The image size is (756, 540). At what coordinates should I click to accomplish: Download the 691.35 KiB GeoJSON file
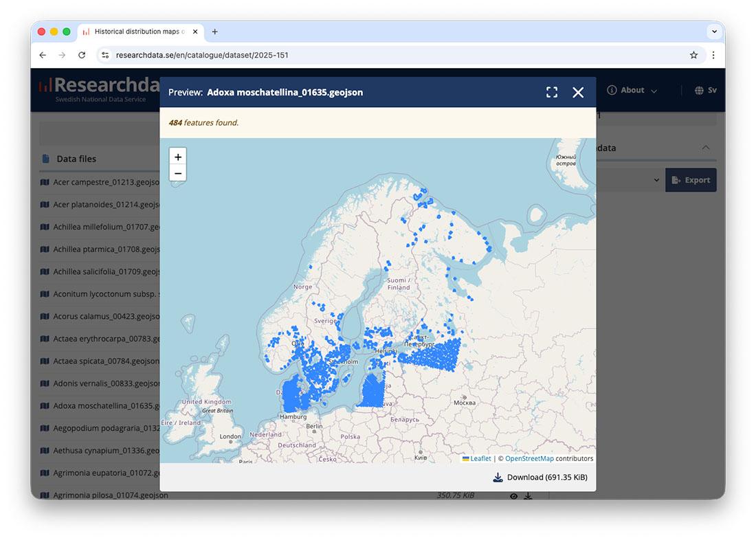coord(540,477)
